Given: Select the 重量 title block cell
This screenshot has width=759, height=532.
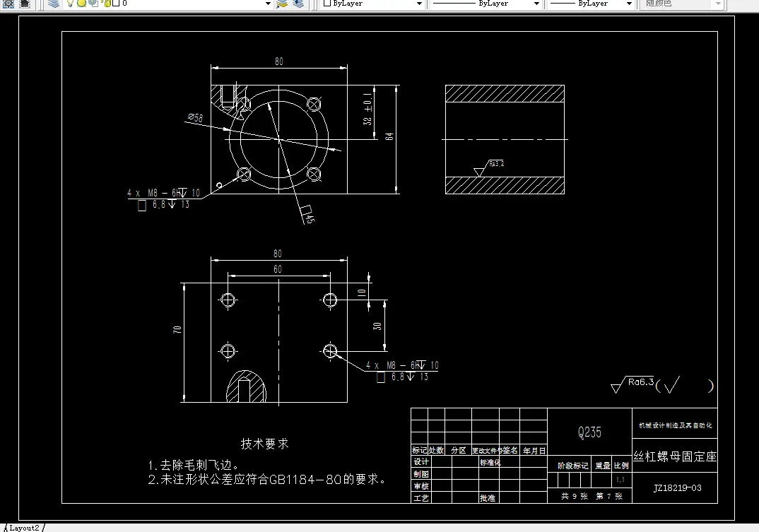Looking at the screenshot, I should click(603, 466).
